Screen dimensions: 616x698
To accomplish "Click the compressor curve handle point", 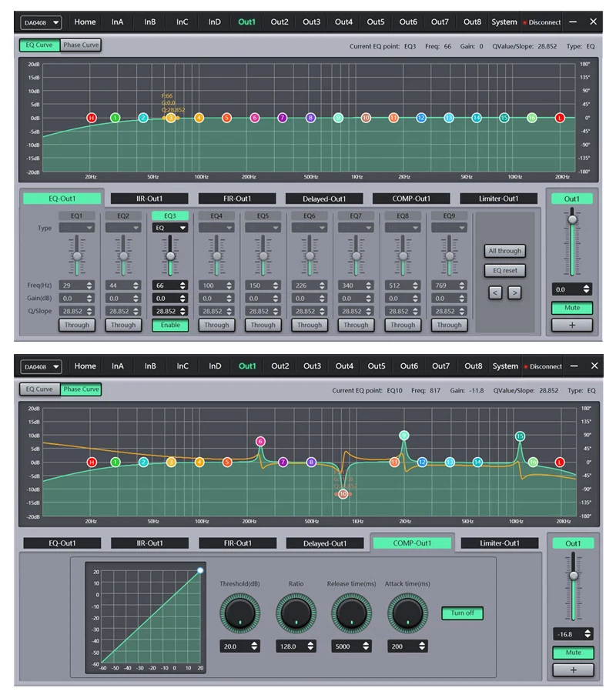I will [200, 570].
